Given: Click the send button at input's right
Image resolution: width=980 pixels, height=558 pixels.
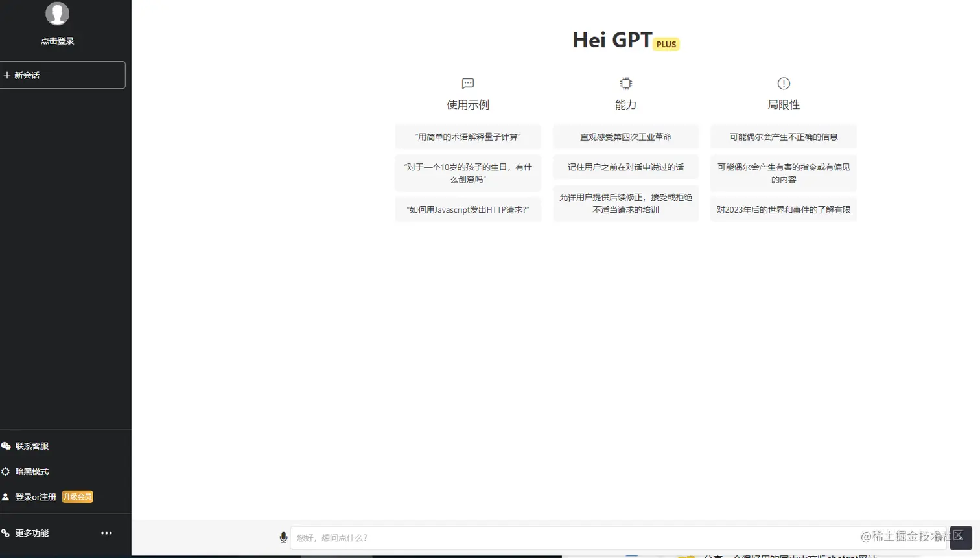Looking at the screenshot, I should tap(961, 537).
